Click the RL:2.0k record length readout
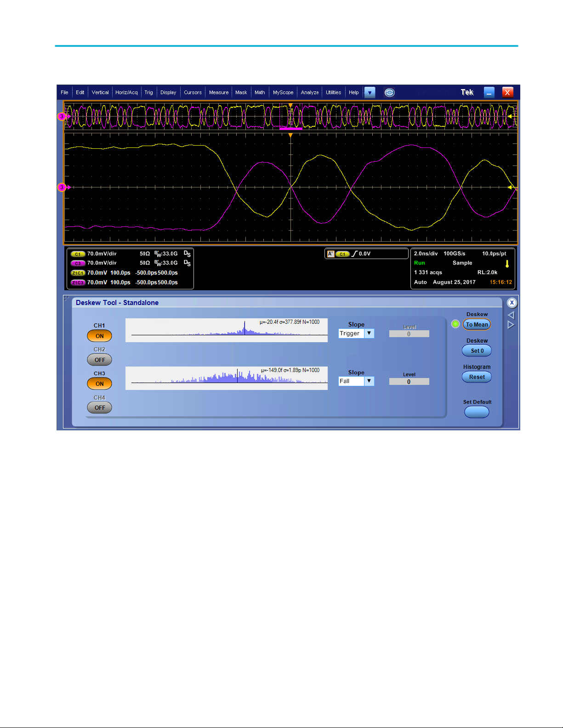 coord(487,272)
